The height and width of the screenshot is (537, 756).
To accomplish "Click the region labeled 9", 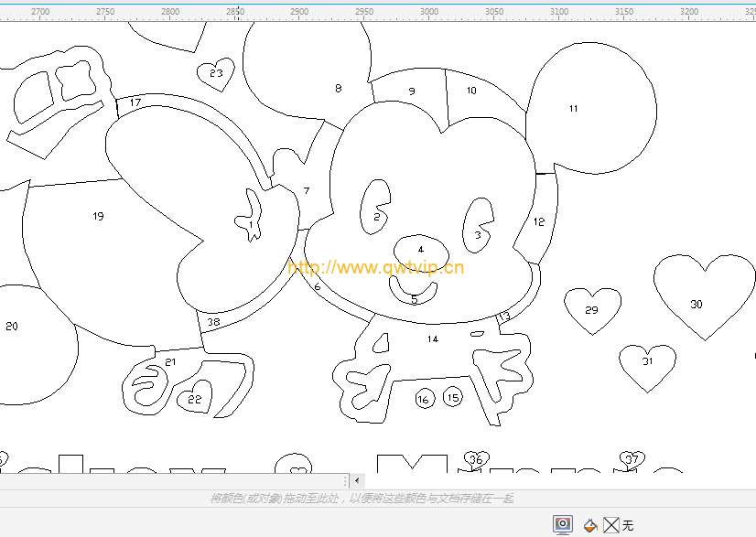I will point(411,87).
